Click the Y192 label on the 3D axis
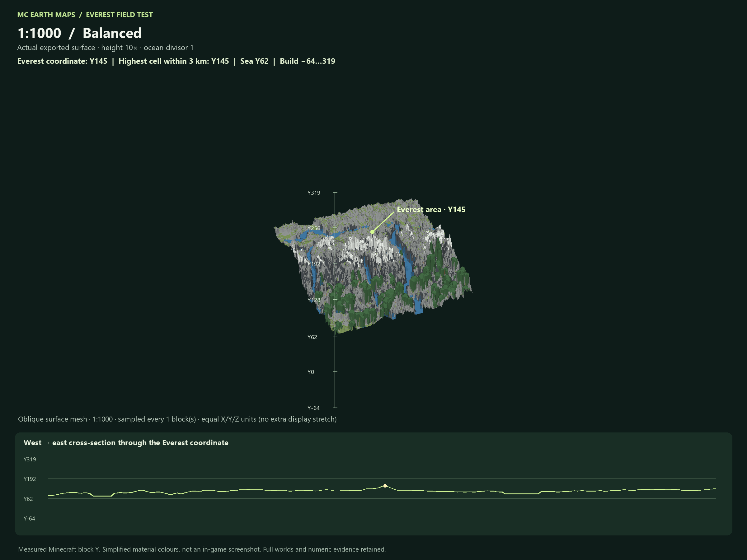This screenshot has width=747, height=560. point(314,264)
